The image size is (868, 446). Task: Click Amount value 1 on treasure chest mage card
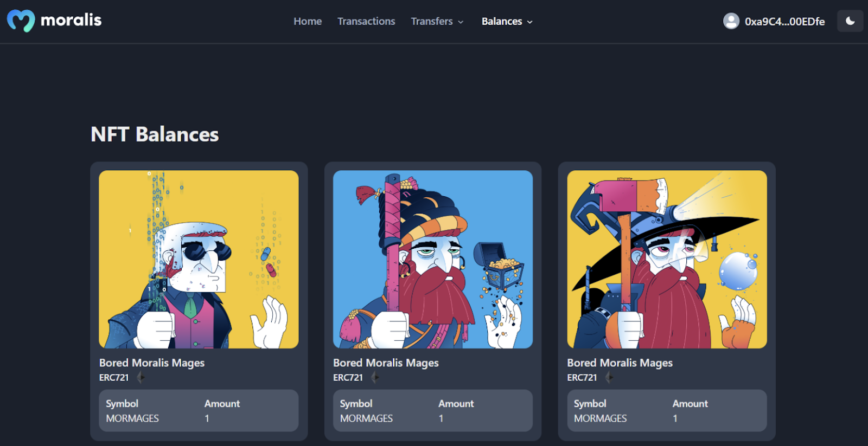[x=441, y=418]
